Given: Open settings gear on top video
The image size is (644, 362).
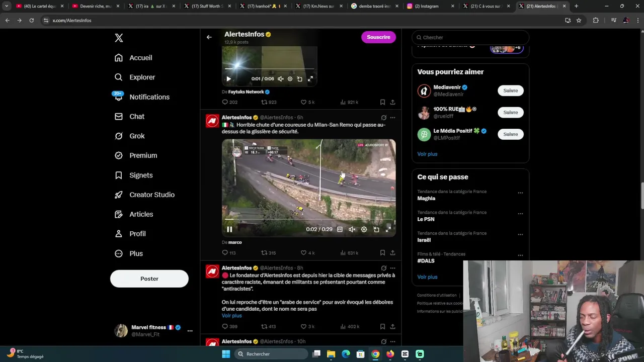Looking at the screenshot, I should [x=290, y=79].
